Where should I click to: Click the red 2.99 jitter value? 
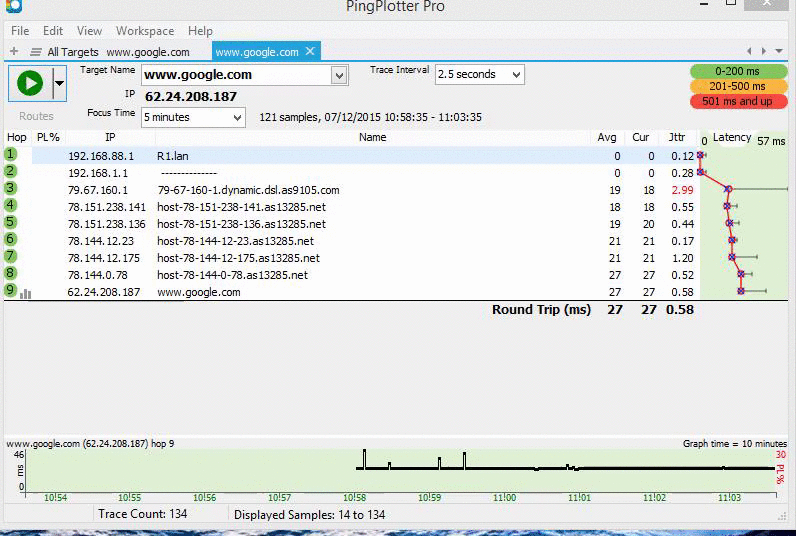coord(682,190)
